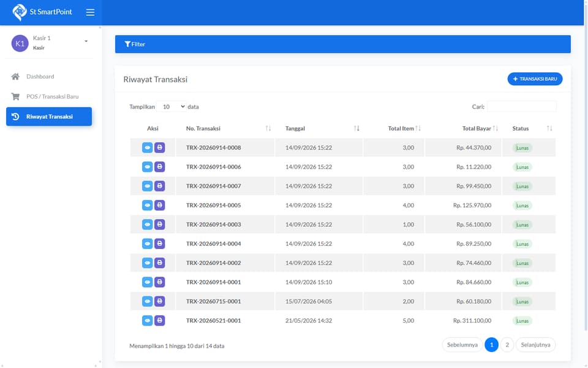Viewport: 588px width, 368px height.
Task: Open POS / Transaksi Baru menu
Action: click(49, 96)
